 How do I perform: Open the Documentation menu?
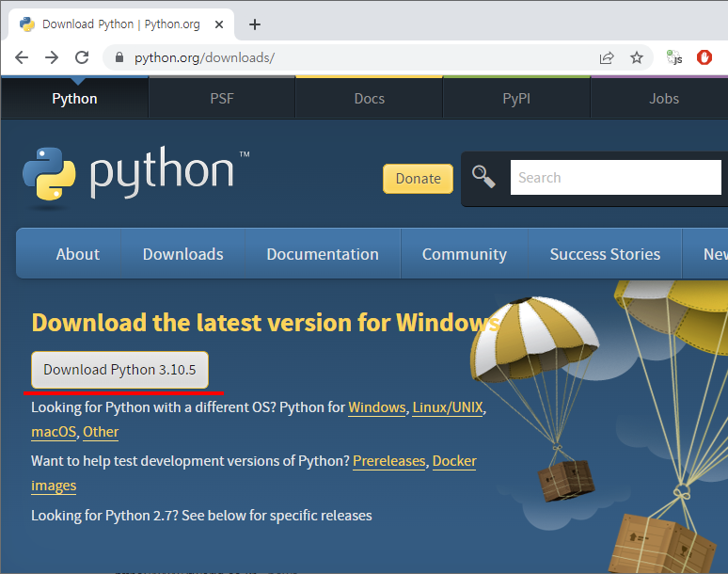click(323, 254)
